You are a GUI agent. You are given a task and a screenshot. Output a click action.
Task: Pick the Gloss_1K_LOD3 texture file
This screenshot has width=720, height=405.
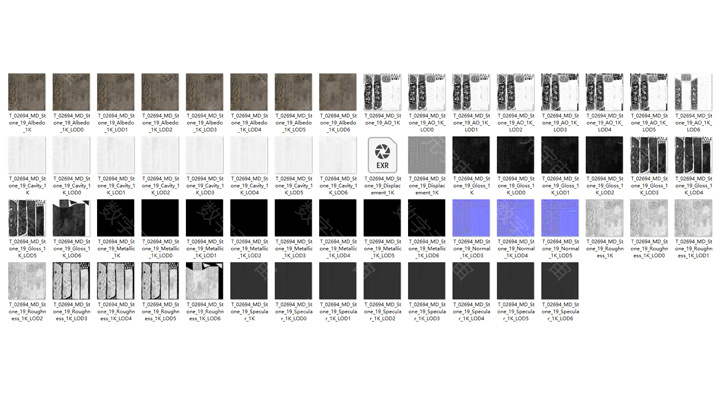[x=648, y=155]
